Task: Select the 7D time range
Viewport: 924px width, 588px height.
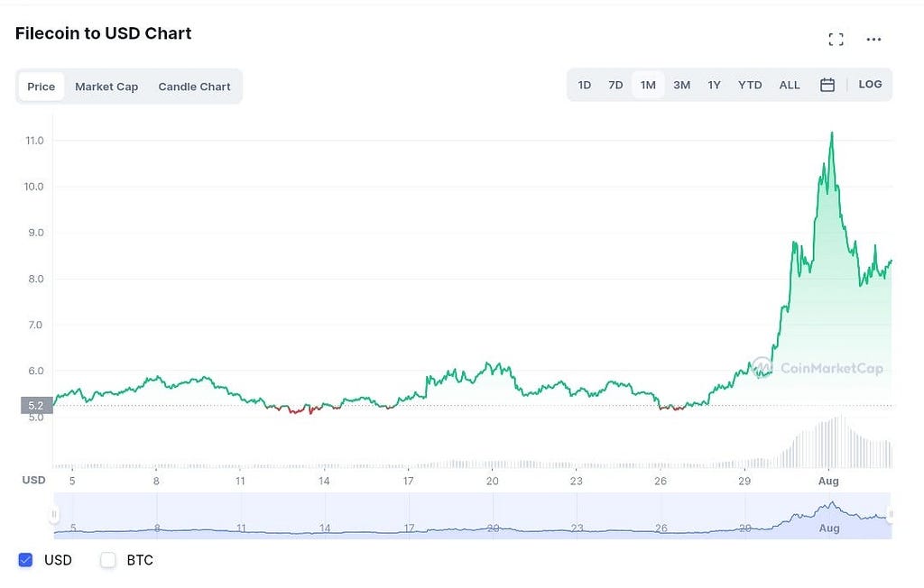Action: 615,85
